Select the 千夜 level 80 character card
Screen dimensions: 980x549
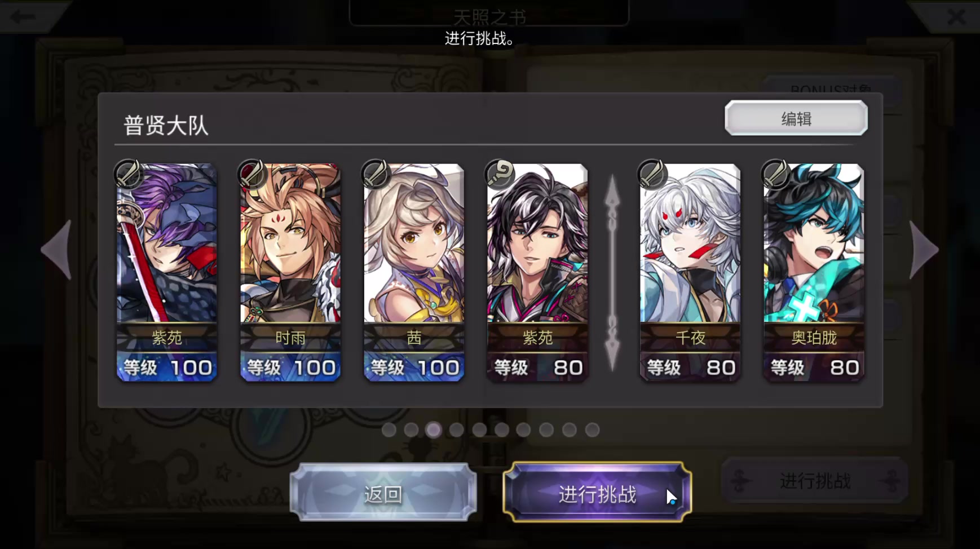[690, 273]
